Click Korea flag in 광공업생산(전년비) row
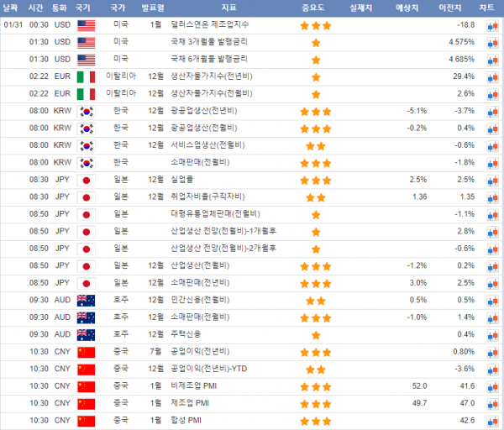This screenshot has height=430, width=504. point(86,111)
